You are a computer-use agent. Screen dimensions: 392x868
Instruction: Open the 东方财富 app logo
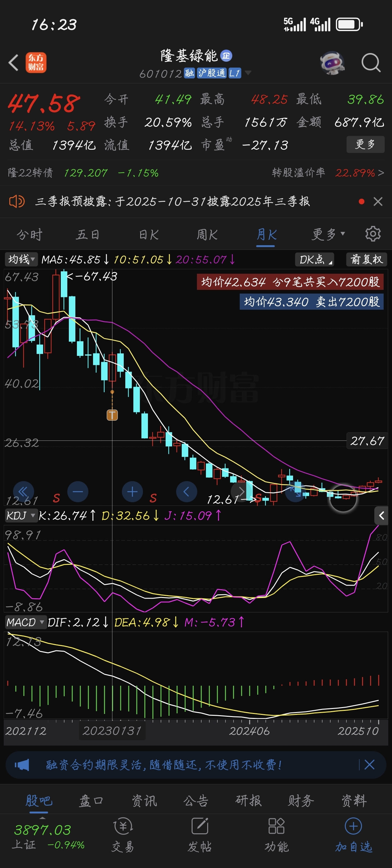(36, 63)
